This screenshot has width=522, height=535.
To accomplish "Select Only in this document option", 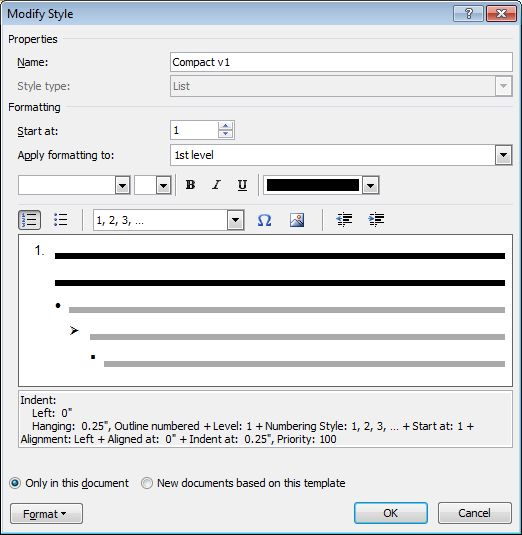I will pos(69,483).
